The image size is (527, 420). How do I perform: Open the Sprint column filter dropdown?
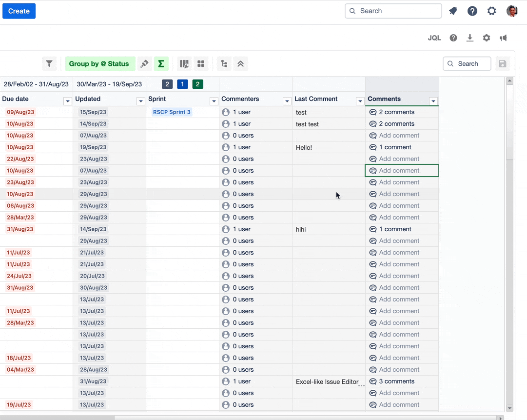pos(214,101)
